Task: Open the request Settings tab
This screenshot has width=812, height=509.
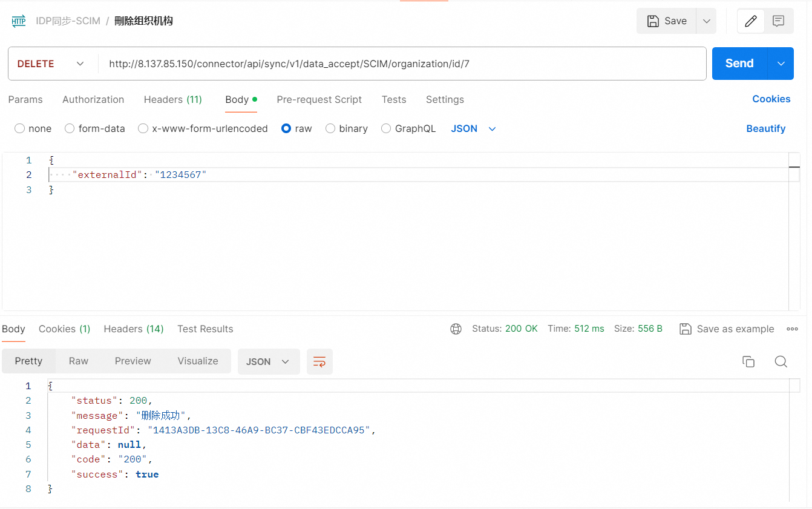Action: (x=445, y=99)
